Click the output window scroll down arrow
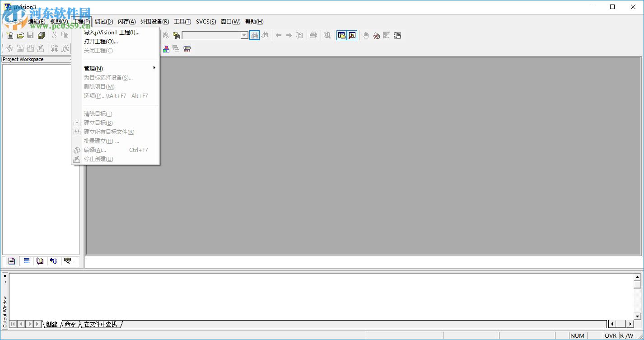The height and width of the screenshot is (340, 644). tap(638, 316)
